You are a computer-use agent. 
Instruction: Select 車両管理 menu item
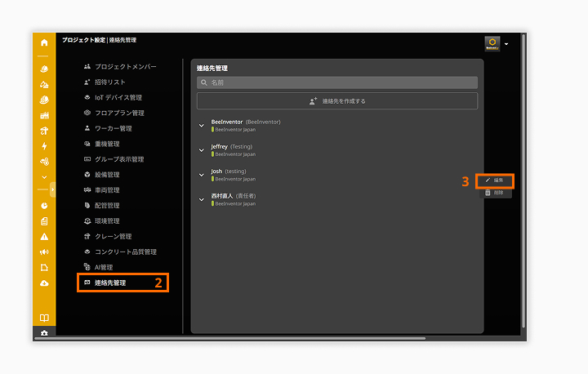point(101,190)
